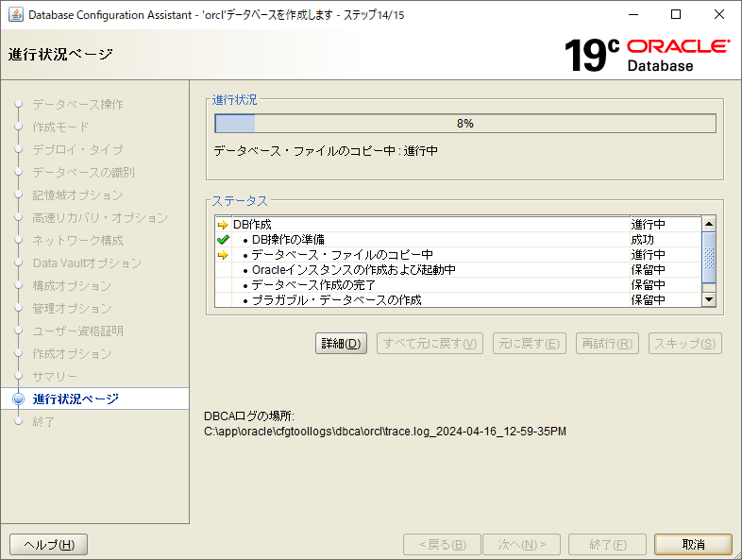Select データベース操作 step in sidebar
Image resolution: width=742 pixels, height=560 pixels.
[77, 104]
